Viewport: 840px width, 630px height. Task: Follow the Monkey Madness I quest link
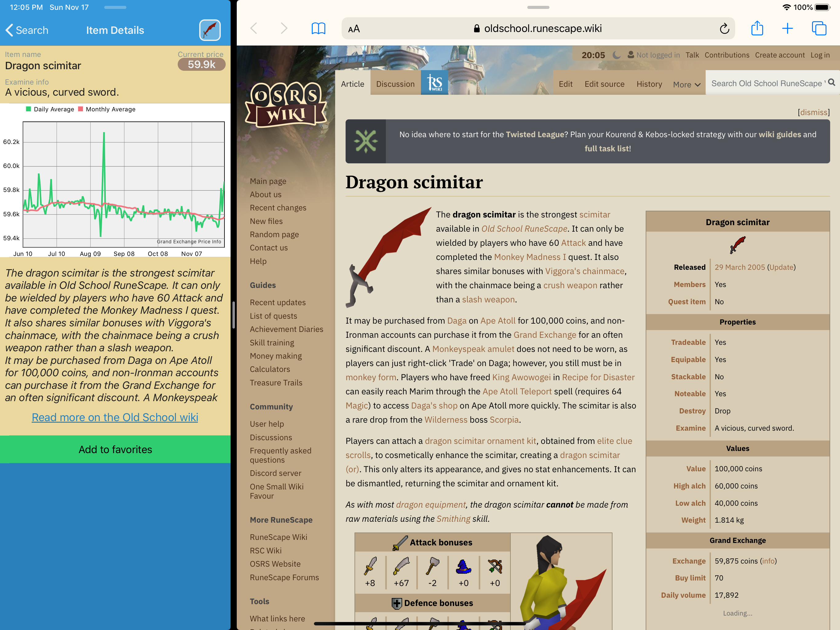[530, 257]
